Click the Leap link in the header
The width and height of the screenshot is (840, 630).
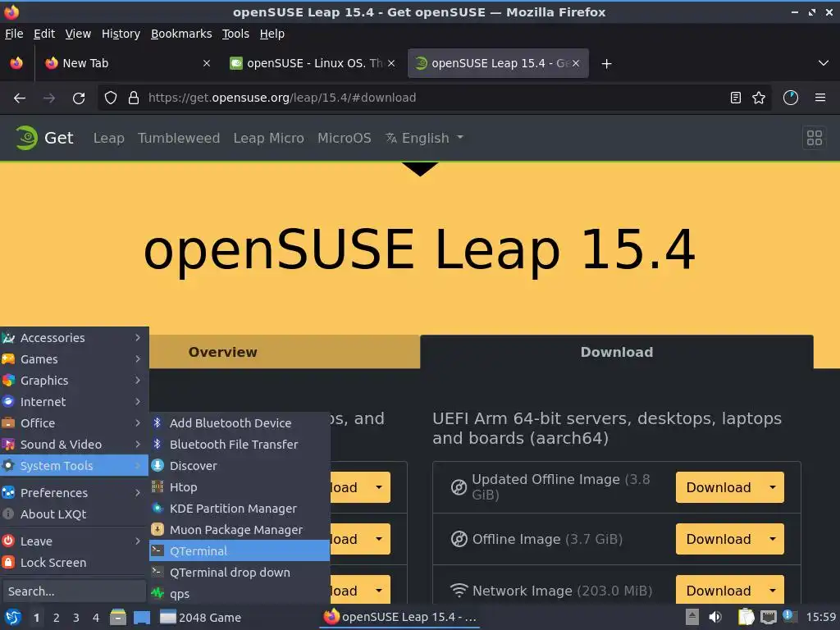[109, 138]
